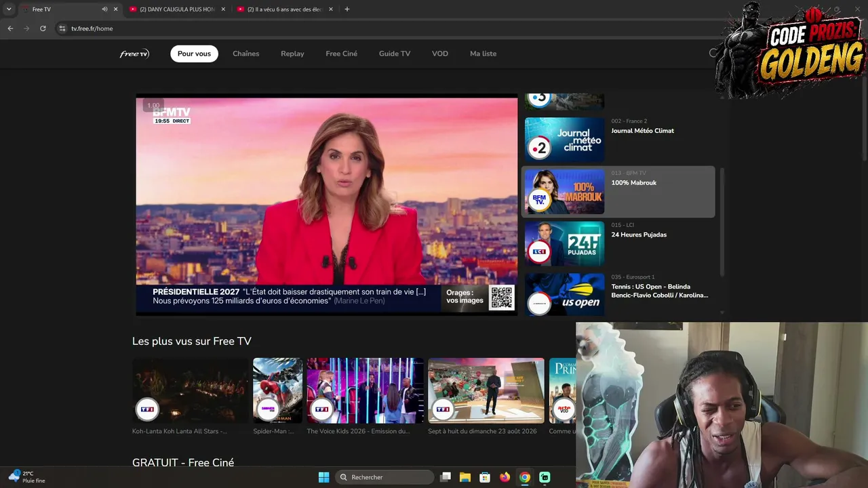
Task: Open File Explorer from the taskbar
Action: tap(465, 477)
